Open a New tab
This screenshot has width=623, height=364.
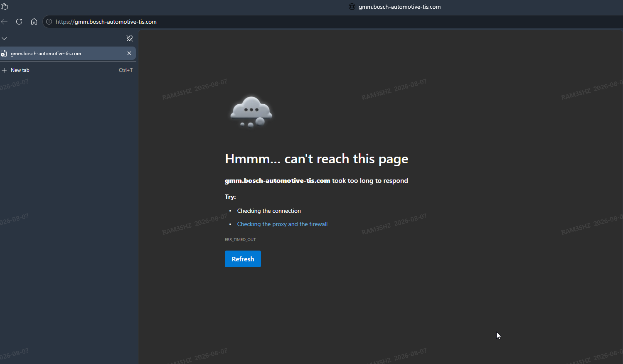68,70
